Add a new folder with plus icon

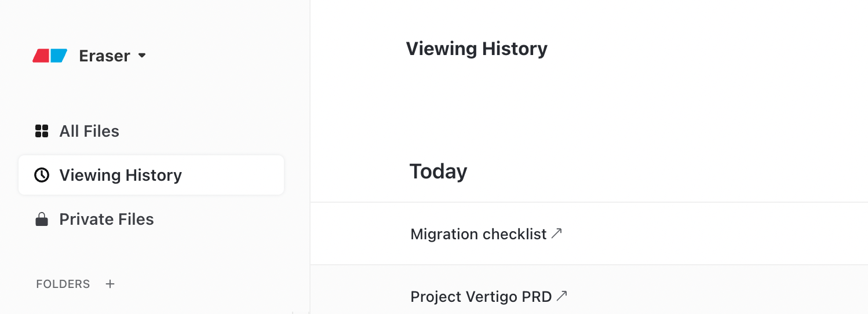point(110,284)
